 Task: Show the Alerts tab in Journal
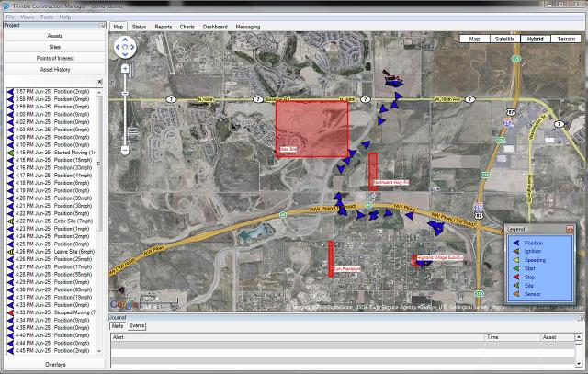(117, 326)
